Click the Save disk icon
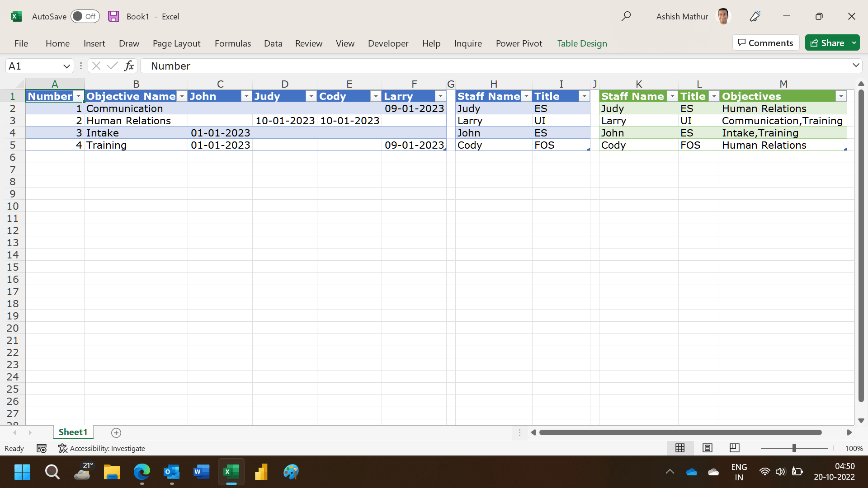Screen dimensions: 868x488 pyautogui.click(x=113, y=16)
